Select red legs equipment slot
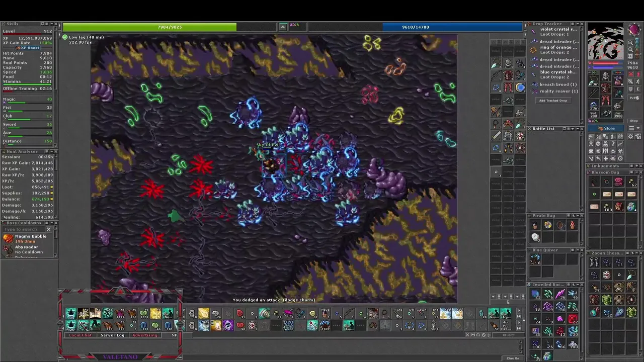 coord(606,100)
